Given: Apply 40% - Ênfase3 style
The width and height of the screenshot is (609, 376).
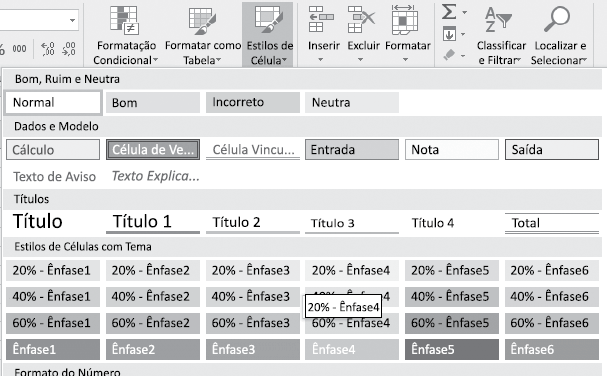Looking at the screenshot, I should pos(253,297).
